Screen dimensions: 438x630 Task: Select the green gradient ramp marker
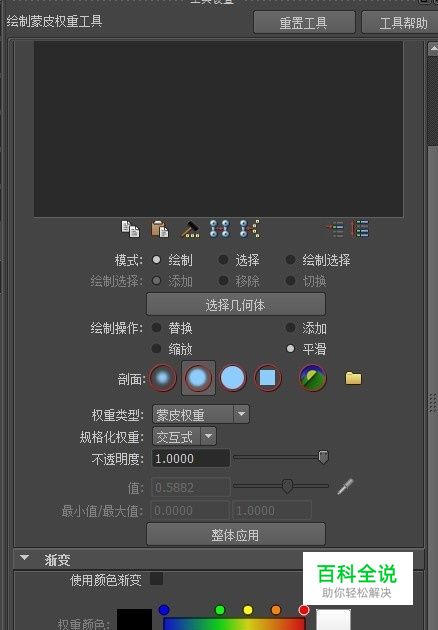point(220,610)
